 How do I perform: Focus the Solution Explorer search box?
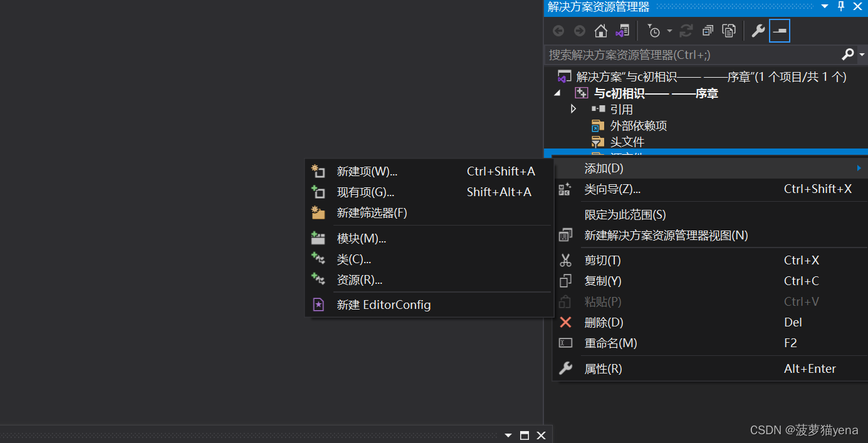tap(693, 55)
